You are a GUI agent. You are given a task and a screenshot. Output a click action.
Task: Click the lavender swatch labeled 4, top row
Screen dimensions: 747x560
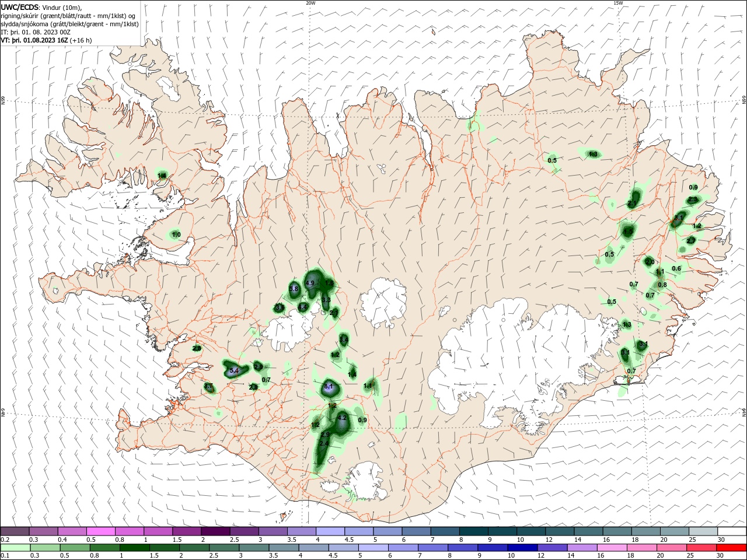point(330,531)
